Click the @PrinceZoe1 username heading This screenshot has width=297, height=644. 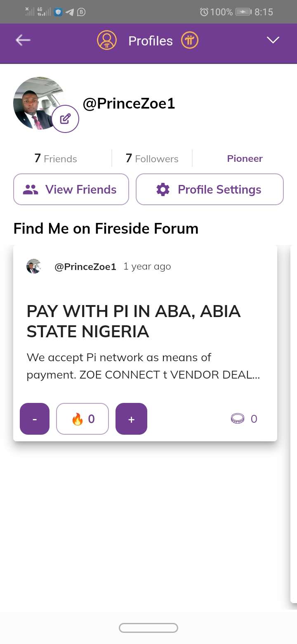129,103
